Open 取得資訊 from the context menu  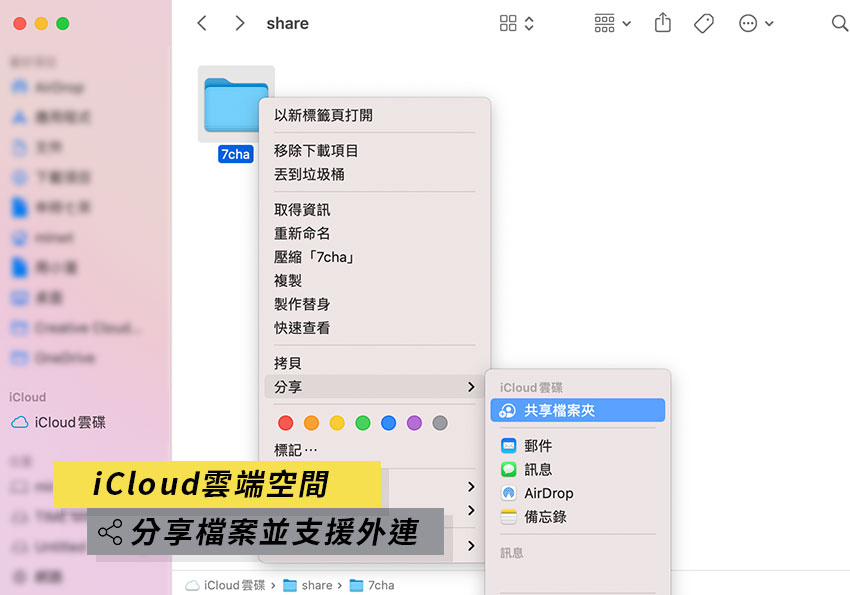click(x=375, y=210)
